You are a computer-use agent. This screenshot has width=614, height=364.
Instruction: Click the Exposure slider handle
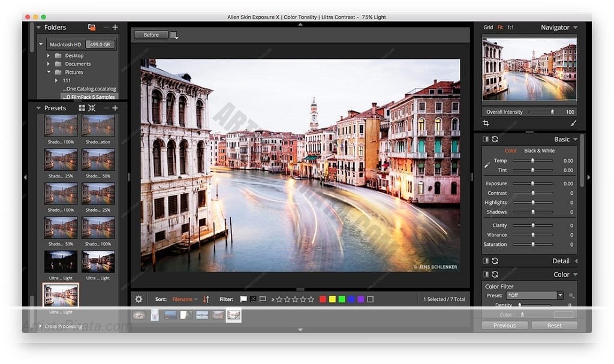coord(532,183)
